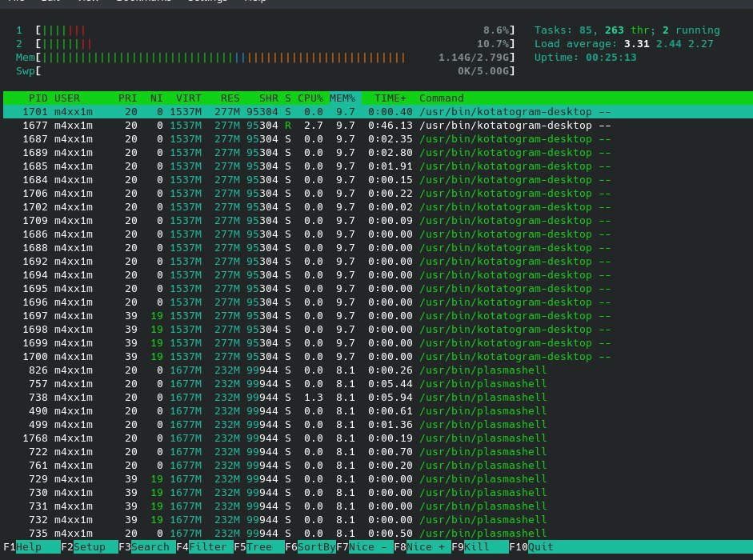Screen dimensions: 753x560
Task: Click the USER column header
Action: coord(66,98)
